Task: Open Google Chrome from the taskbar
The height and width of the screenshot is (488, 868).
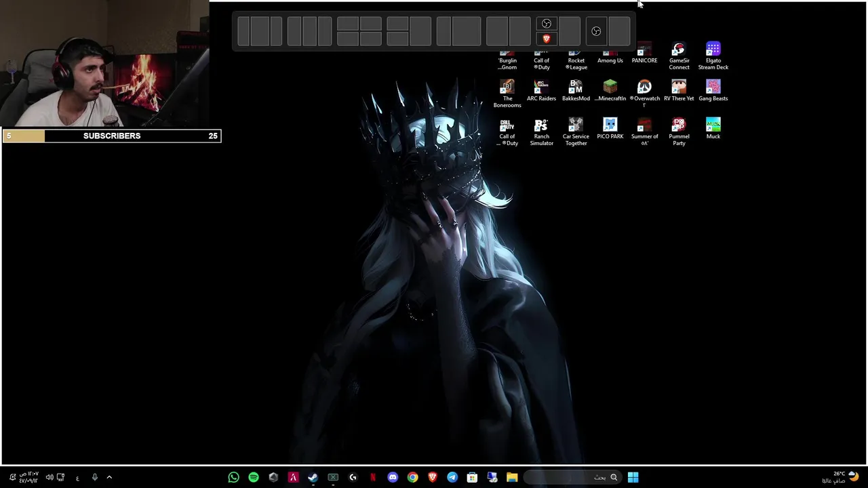Action: [x=412, y=477]
